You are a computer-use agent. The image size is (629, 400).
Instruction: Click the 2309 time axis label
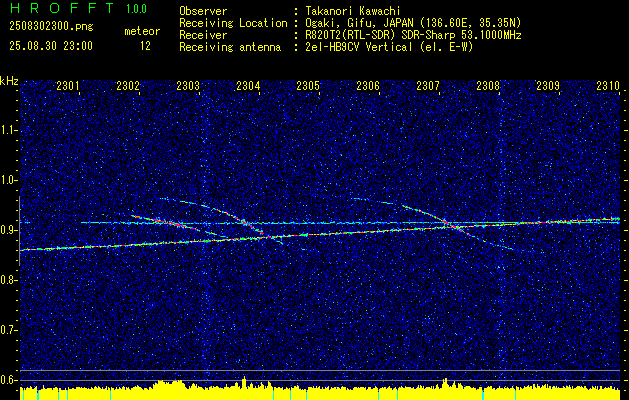[x=548, y=85]
